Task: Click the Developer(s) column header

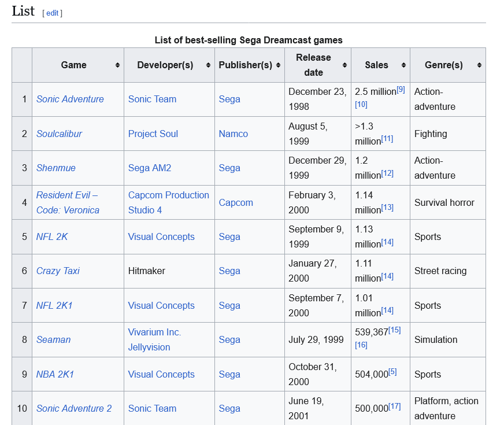Action: coord(169,65)
